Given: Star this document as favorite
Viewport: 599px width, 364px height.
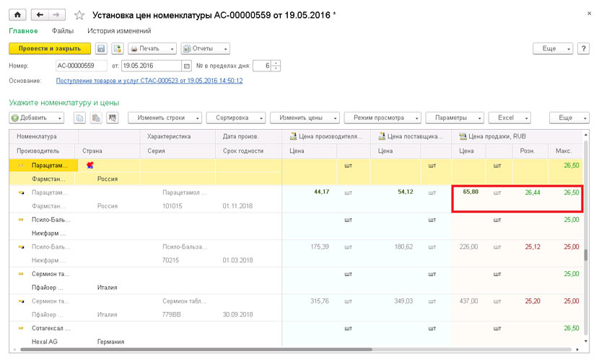Looking at the screenshot, I should pos(79,15).
